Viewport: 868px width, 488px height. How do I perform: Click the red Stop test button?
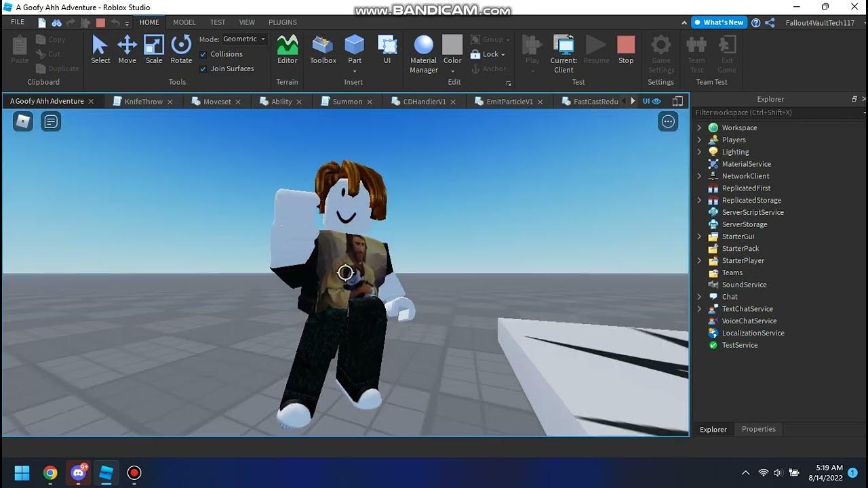pyautogui.click(x=626, y=50)
